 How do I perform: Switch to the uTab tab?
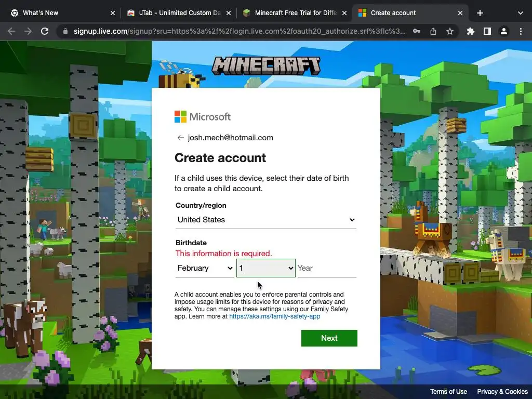coord(178,13)
